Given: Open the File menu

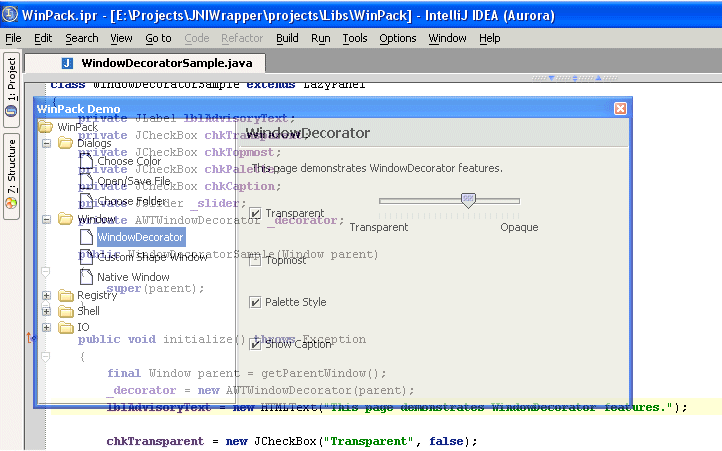Looking at the screenshot, I should [x=13, y=38].
